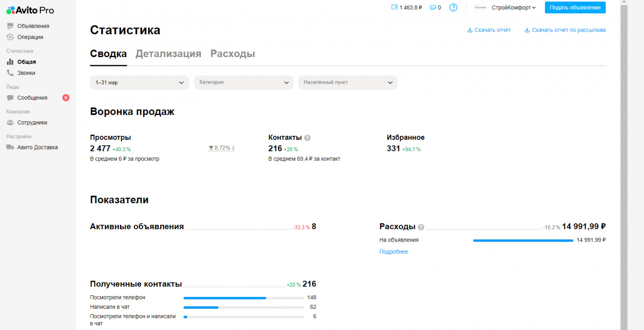The height and width of the screenshot is (330, 644).
Task: Click the Объявления sidebar icon
Action: (10, 26)
